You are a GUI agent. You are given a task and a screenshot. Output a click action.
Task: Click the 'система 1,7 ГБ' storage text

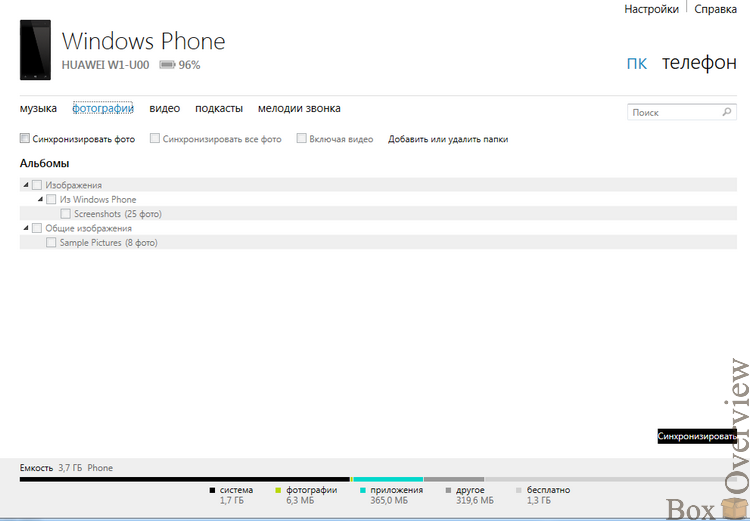[x=236, y=495]
